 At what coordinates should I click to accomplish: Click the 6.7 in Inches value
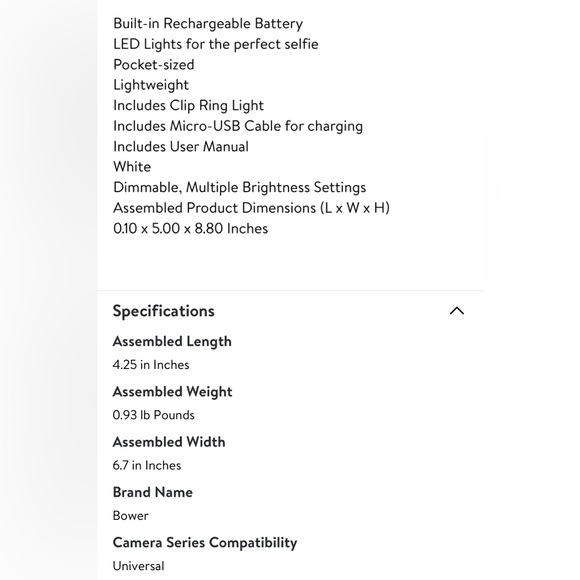coord(147,465)
